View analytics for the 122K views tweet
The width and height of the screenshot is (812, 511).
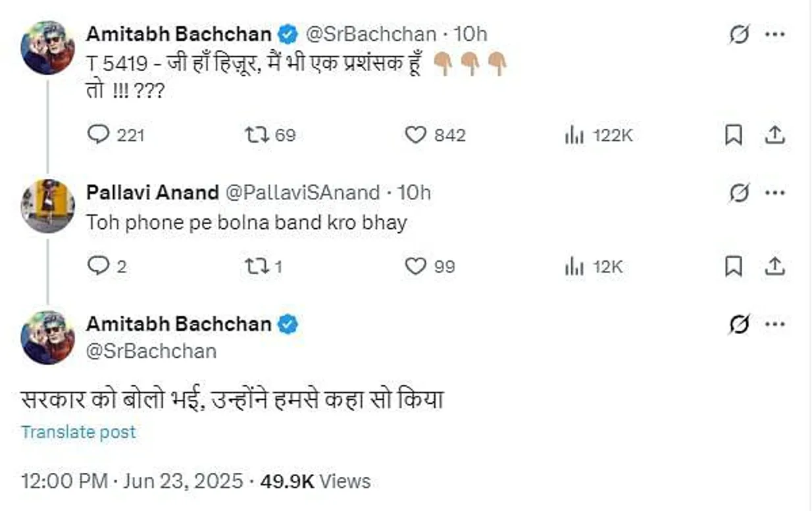tap(574, 135)
